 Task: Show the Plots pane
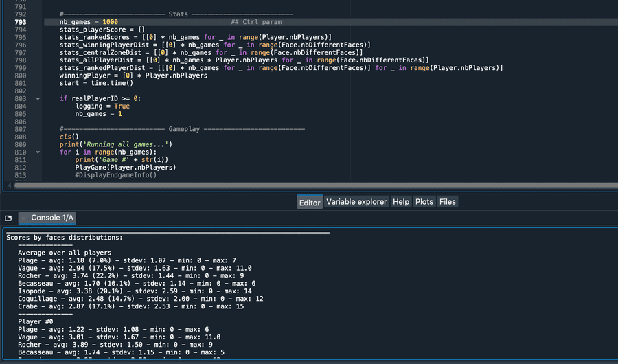click(424, 202)
